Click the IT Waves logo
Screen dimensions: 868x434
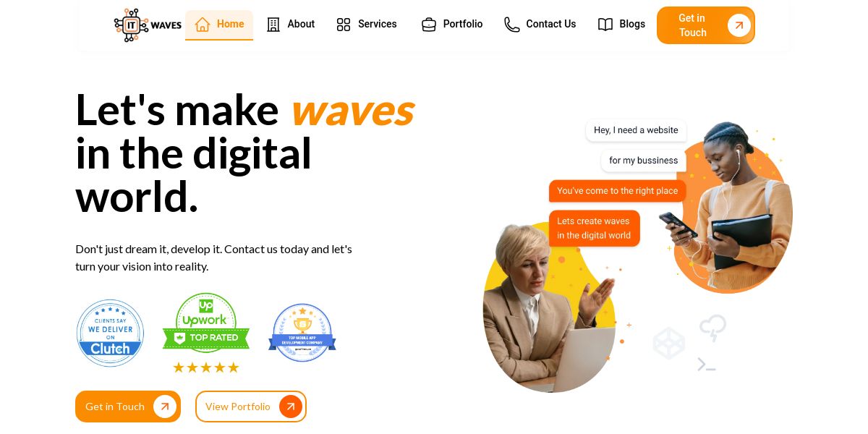(x=148, y=25)
